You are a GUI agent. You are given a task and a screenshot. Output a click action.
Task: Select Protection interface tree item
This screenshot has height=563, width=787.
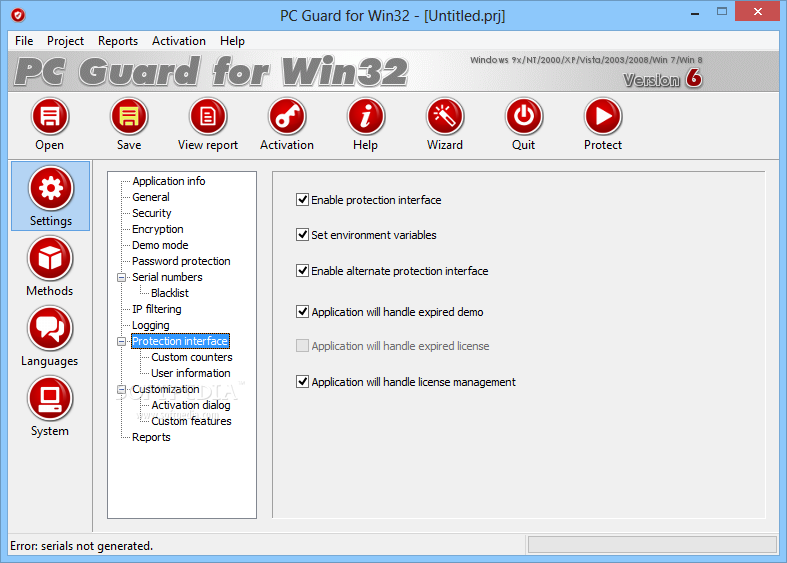tap(180, 341)
